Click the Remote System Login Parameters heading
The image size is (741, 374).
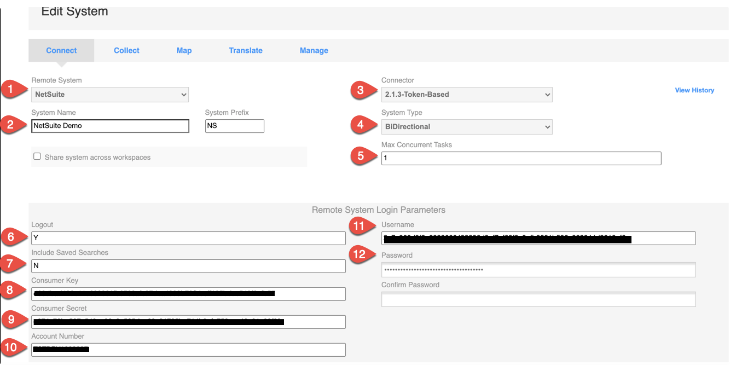point(379,210)
